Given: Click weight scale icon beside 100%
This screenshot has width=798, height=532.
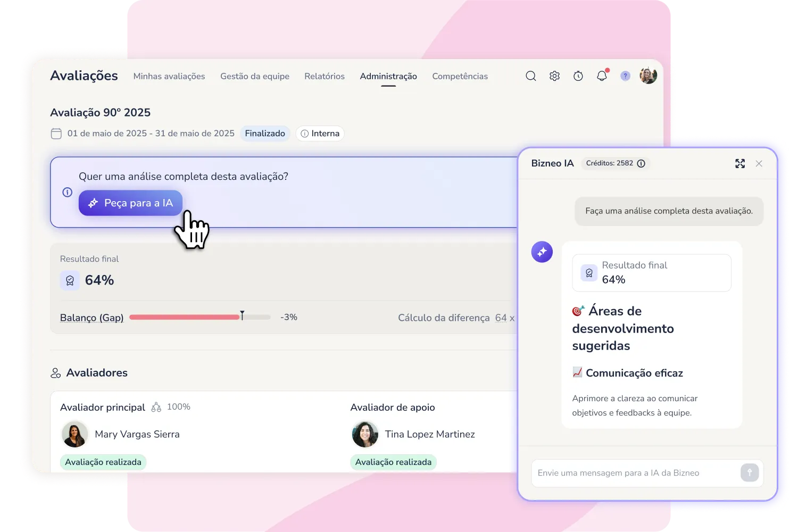Looking at the screenshot, I should click(x=156, y=407).
